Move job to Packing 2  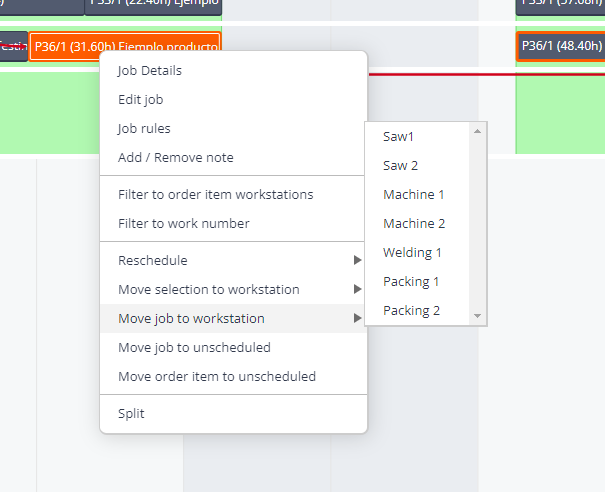tap(412, 311)
